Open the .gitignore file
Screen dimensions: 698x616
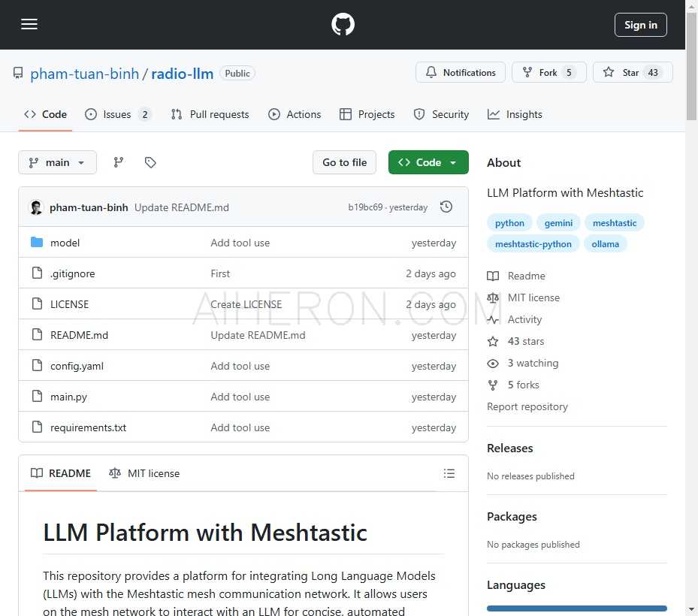coord(73,273)
